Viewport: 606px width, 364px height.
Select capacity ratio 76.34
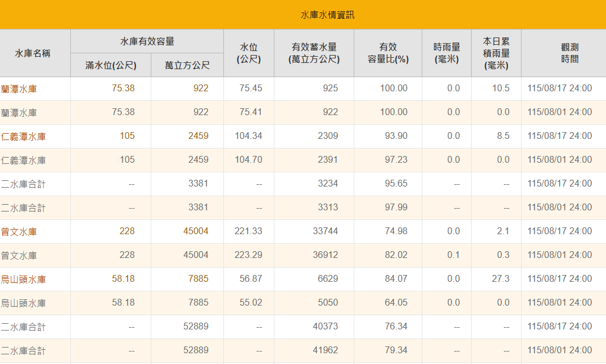(x=396, y=327)
